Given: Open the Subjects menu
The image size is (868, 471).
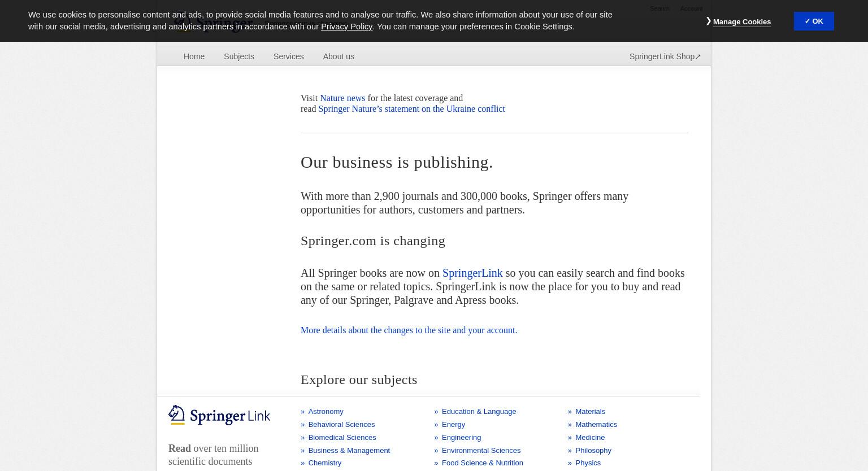Looking at the screenshot, I should [x=239, y=56].
